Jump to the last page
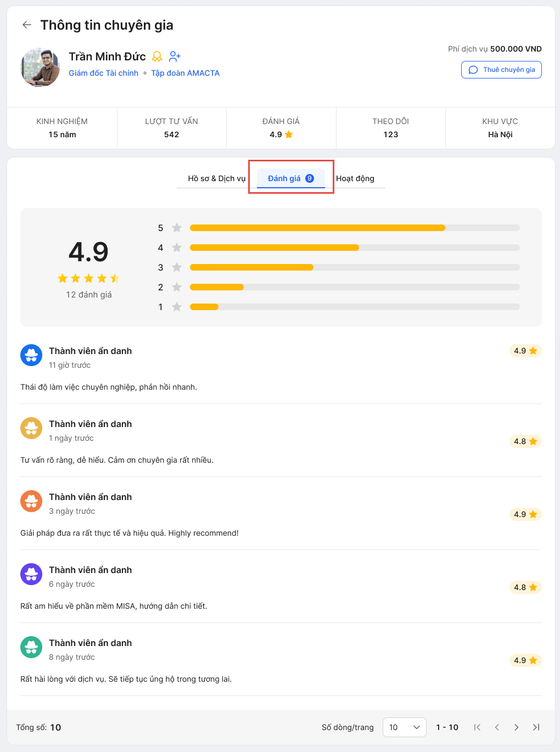Image resolution: width=560 pixels, height=752 pixels. [536, 727]
